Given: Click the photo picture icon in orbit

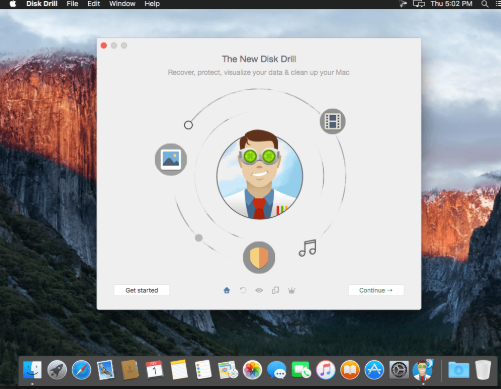Looking at the screenshot, I should [171, 159].
